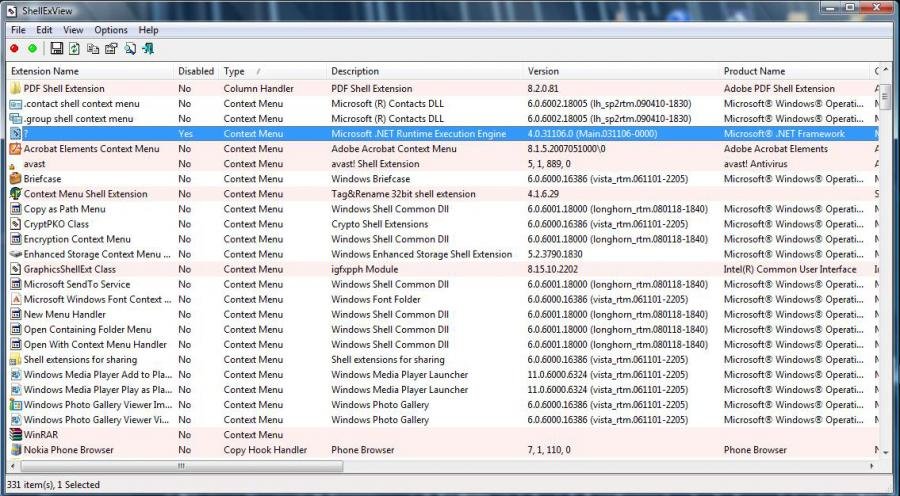The width and height of the screenshot is (900, 496).
Task: Open the Help menu
Action: 148,30
